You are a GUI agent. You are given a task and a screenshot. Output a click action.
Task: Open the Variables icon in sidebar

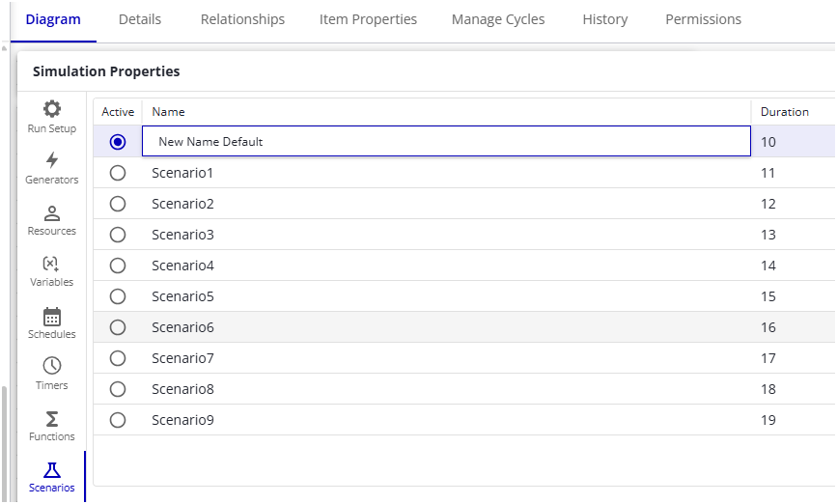point(52,264)
